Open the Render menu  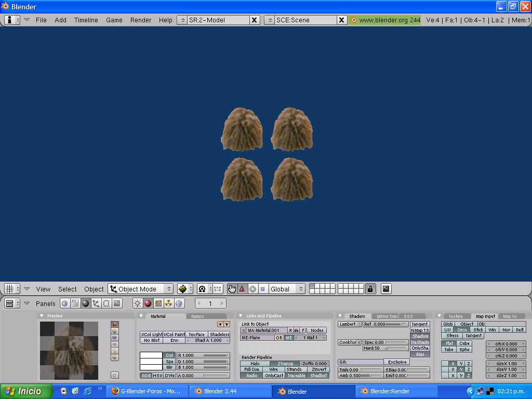point(141,20)
